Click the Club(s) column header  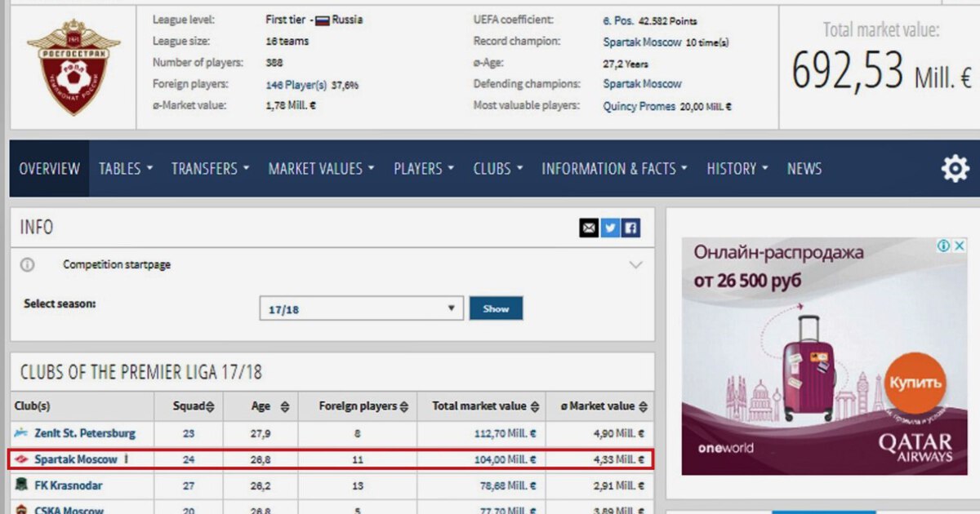point(32,406)
